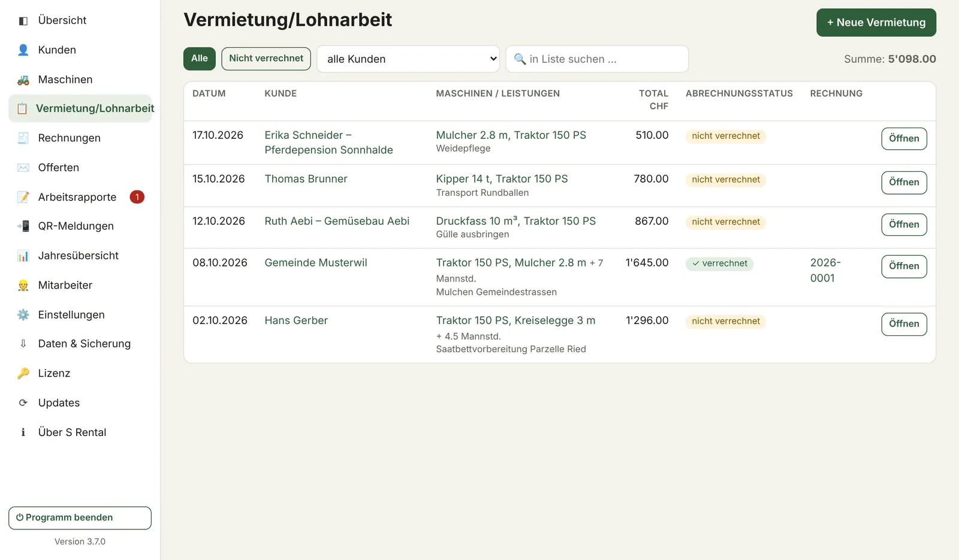
Task: Click customer name Gemeinde Musterwil
Action: click(x=316, y=263)
